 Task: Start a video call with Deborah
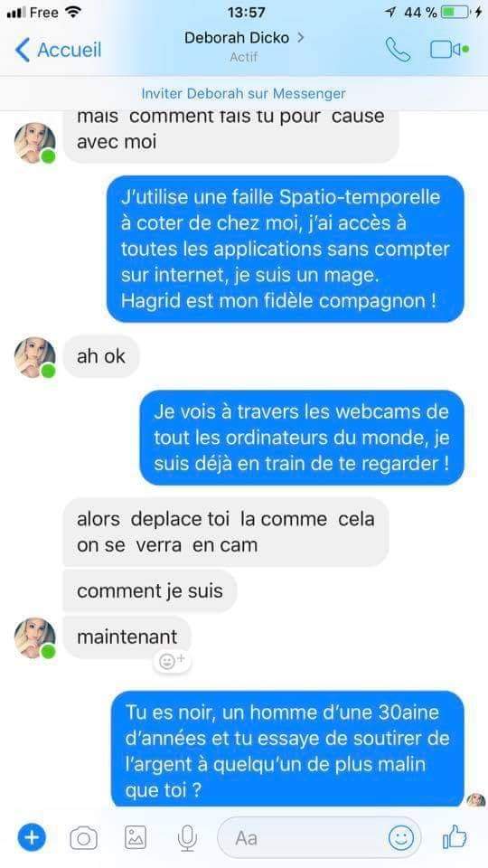(449, 49)
